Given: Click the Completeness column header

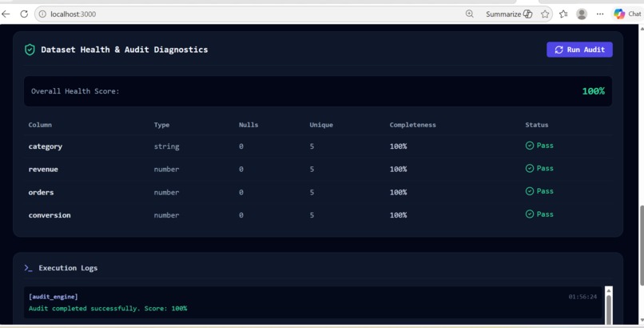Looking at the screenshot, I should [413, 125].
